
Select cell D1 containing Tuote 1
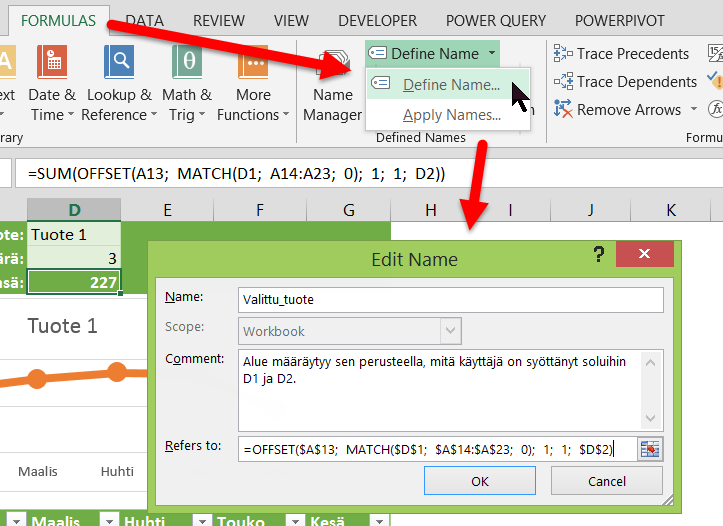[74, 234]
